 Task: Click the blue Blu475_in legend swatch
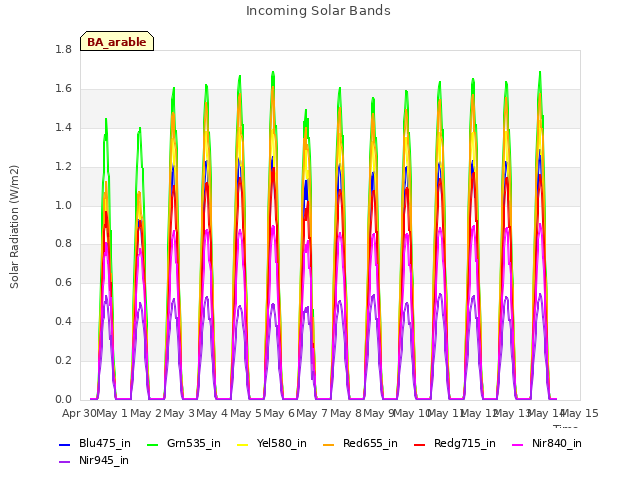(64, 444)
